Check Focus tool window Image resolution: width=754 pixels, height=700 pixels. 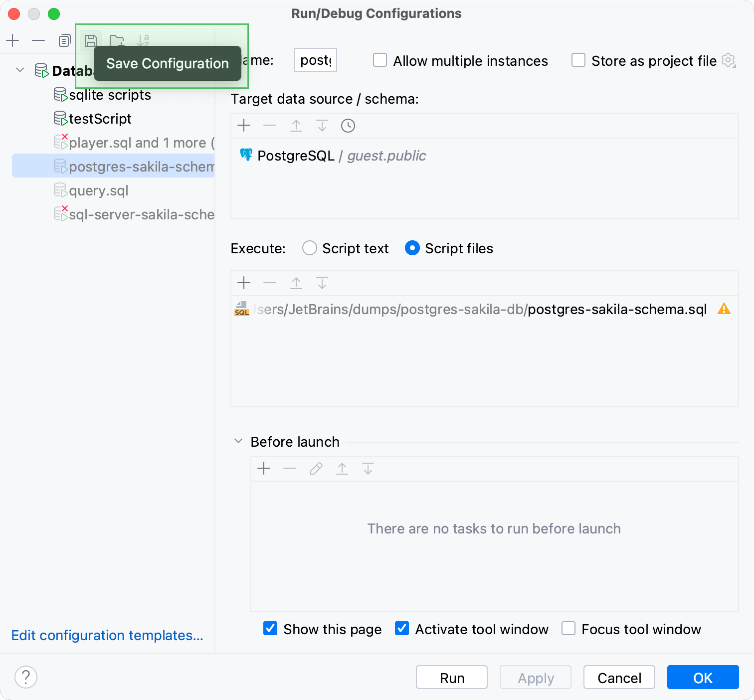coord(568,629)
